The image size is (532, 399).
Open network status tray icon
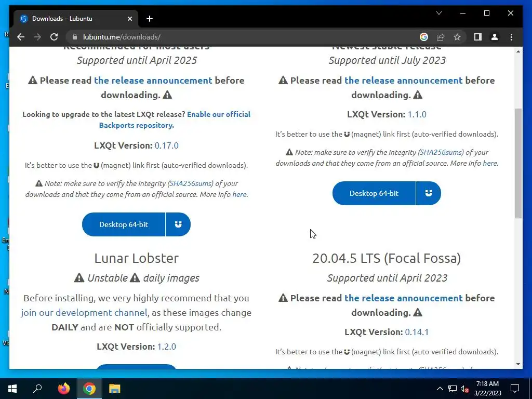point(453,389)
